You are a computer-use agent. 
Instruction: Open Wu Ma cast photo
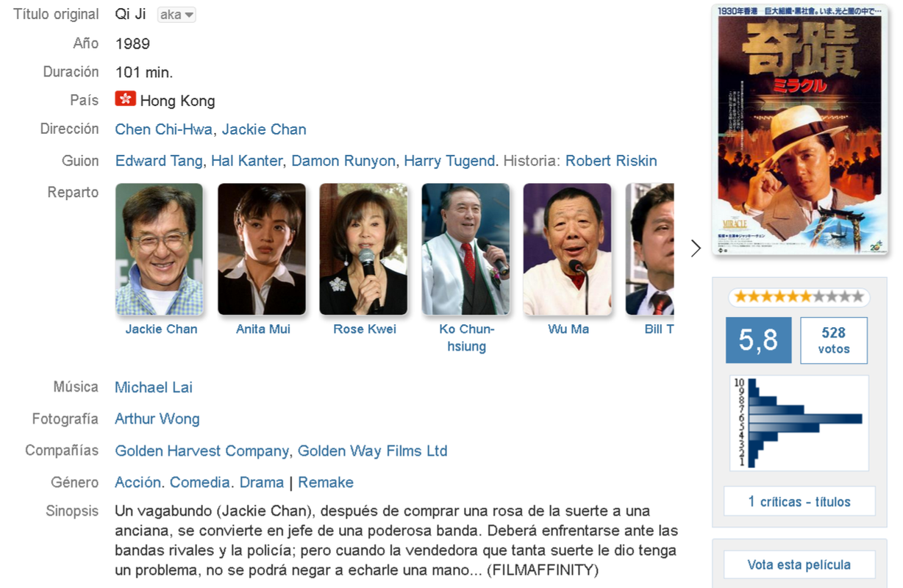[x=568, y=249]
